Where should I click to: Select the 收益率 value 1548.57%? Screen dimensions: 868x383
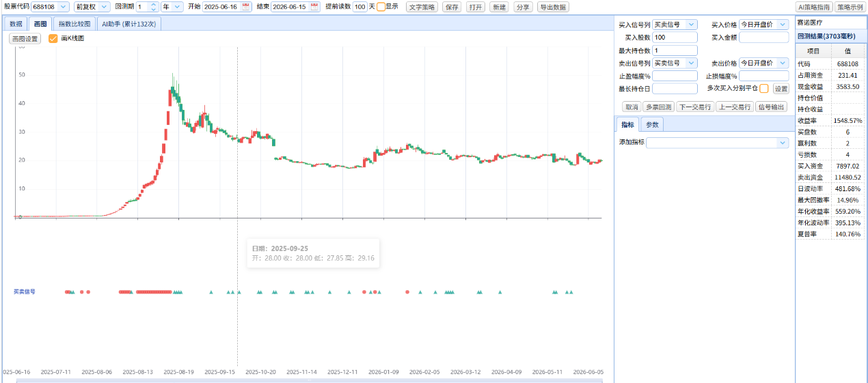coord(848,121)
